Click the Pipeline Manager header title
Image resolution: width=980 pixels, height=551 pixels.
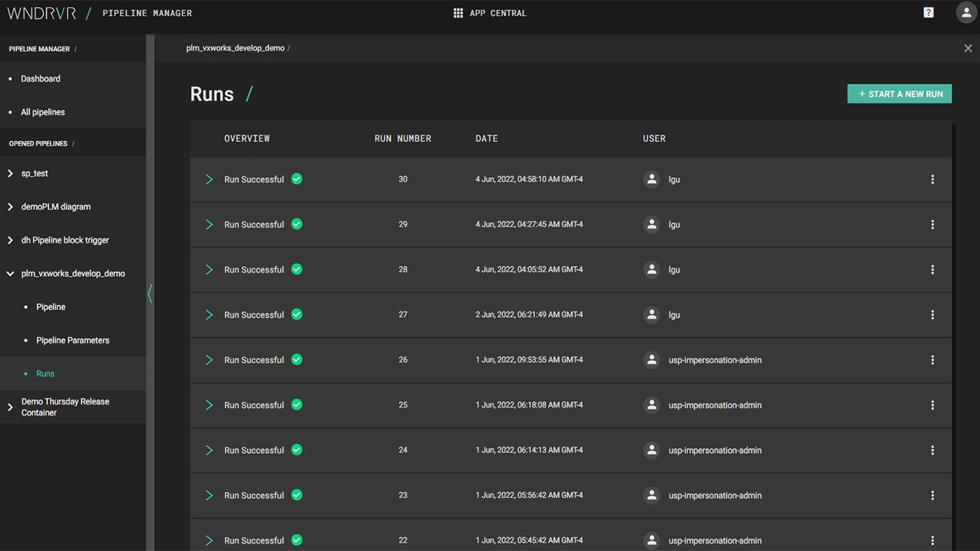(x=147, y=13)
